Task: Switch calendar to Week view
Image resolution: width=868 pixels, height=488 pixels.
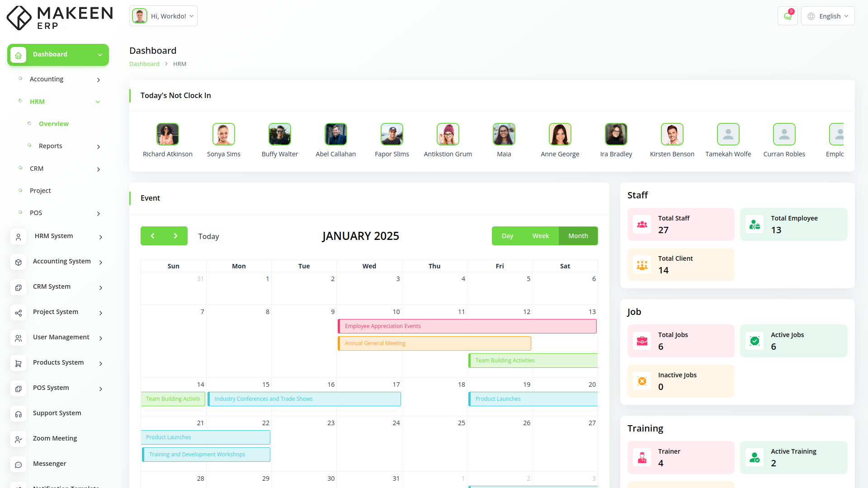Action: tap(540, 236)
